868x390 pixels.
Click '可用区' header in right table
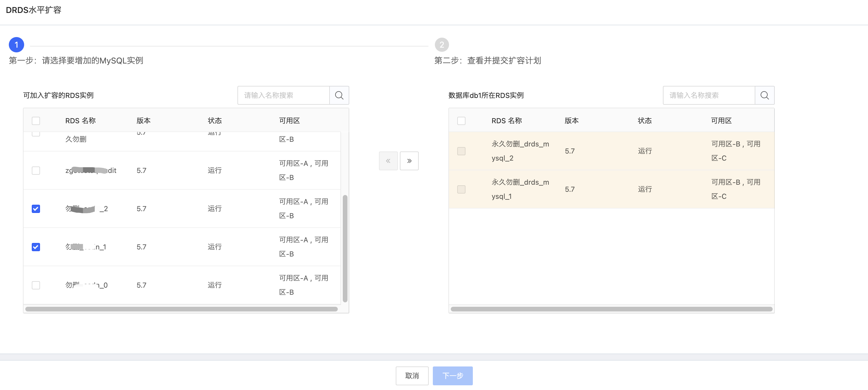(x=721, y=121)
